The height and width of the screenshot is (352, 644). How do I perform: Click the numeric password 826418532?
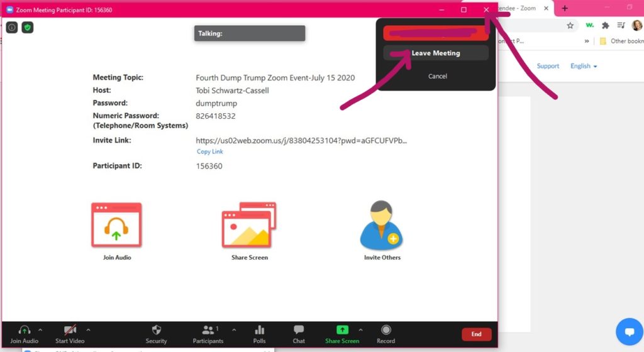[216, 116]
